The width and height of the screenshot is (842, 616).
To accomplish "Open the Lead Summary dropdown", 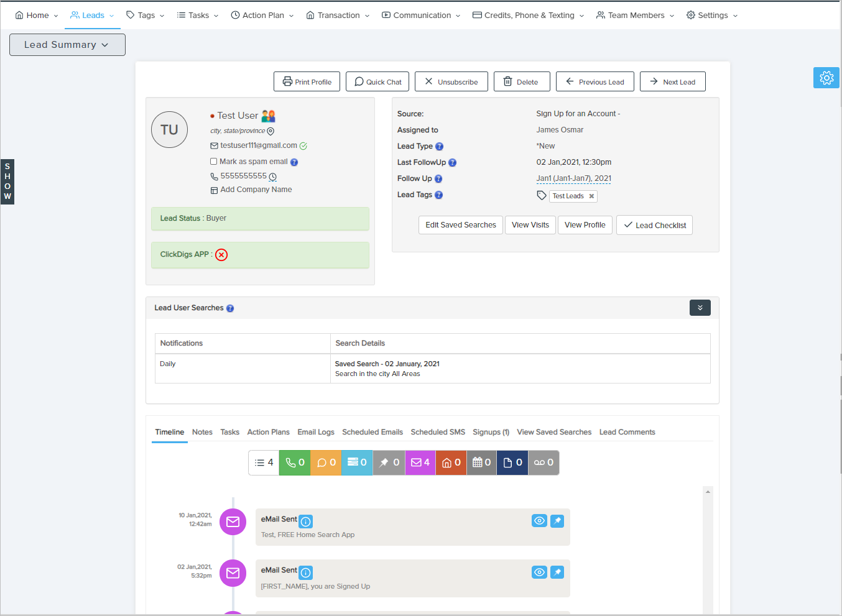I will pos(67,45).
